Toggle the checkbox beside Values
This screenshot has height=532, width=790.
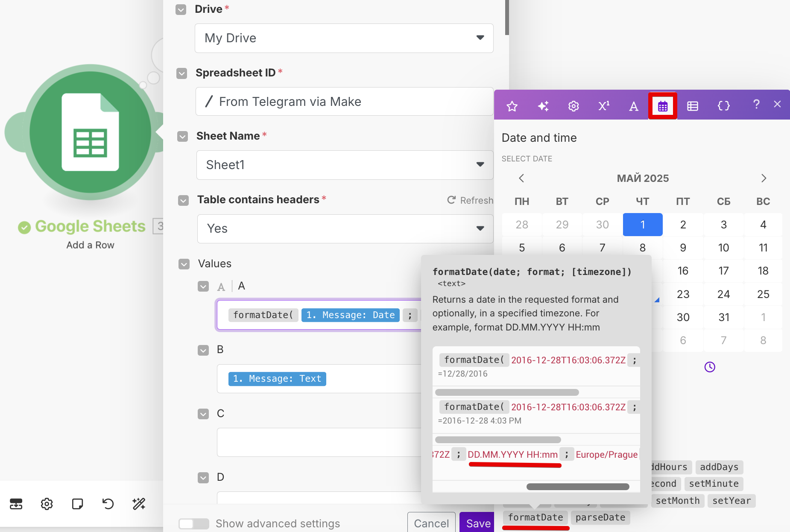pos(184,264)
